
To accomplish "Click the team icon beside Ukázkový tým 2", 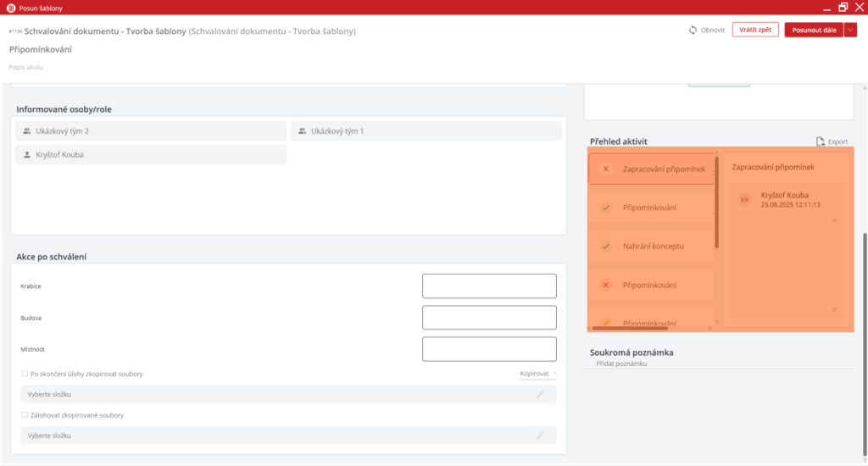I will [26, 131].
